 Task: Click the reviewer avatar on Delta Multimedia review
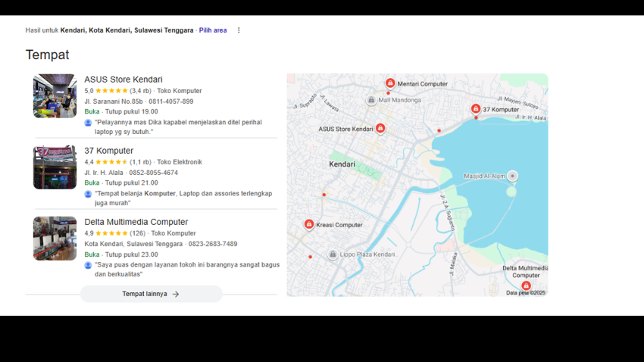88,265
